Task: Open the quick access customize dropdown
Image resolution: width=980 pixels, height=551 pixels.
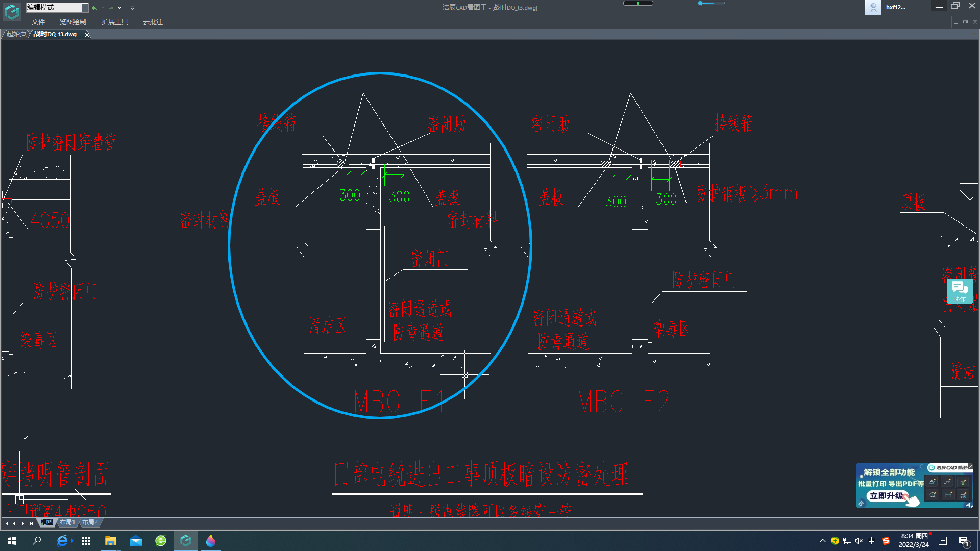Action: (132, 8)
